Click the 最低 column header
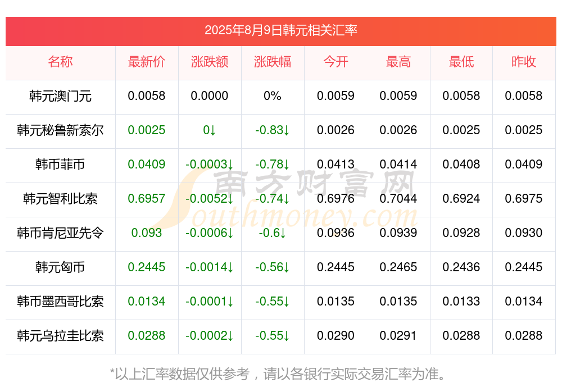The height and width of the screenshot is (392, 562). (x=461, y=62)
